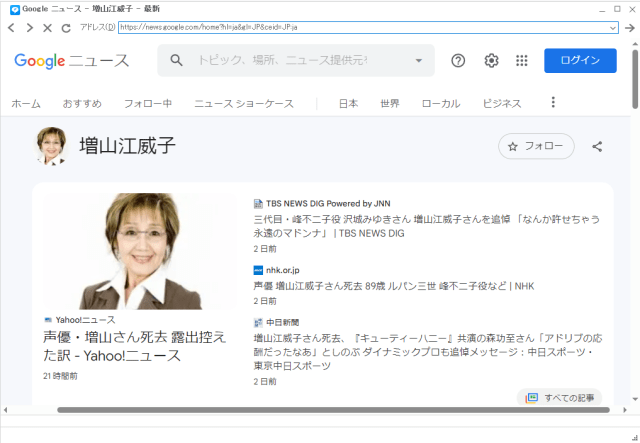Open the ホーム tab
Image resolution: width=640 pixels, height=443 pixels.
click(x=26, y=104)
